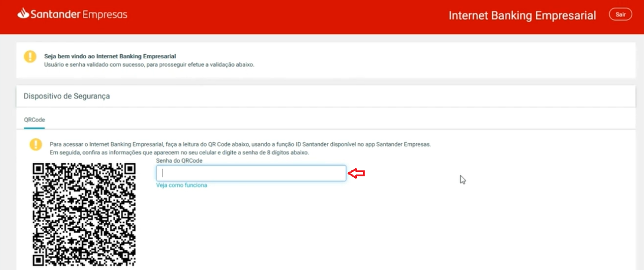Click the 'Para acessar o Internet Banking Empresarial' instruction line
The width and height of the screenshot is (644, 270).
pos(240,144)
